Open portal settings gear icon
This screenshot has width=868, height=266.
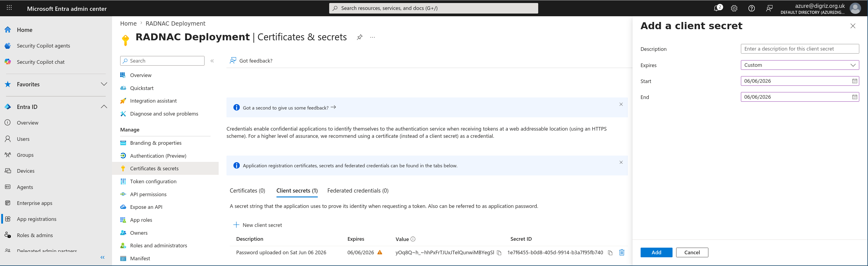(x=734, y=8)
